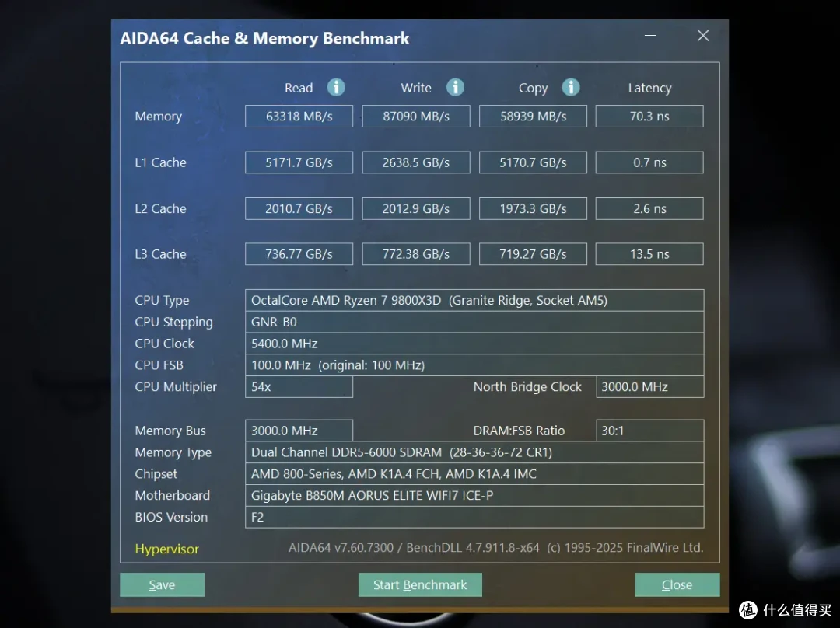Close the window with the X icon
840x628 pixels.
pyautogui.click(x=703, y=36)
